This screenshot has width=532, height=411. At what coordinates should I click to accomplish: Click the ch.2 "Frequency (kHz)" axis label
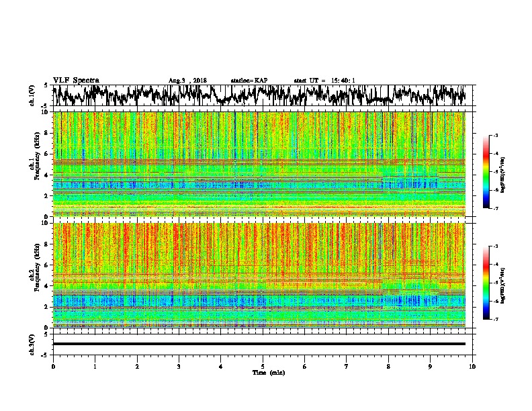tap(36, 267)
